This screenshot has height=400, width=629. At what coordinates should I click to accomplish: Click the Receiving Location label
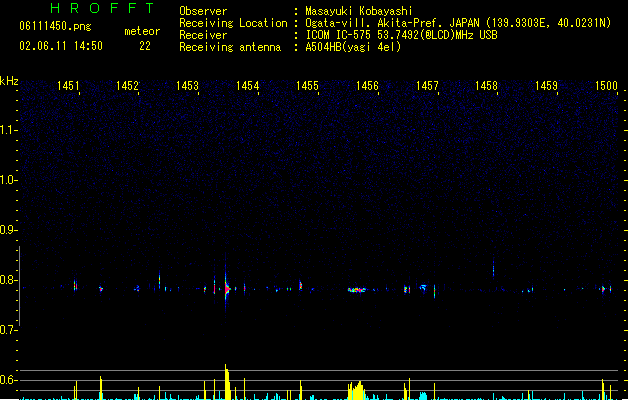(233, 23)
